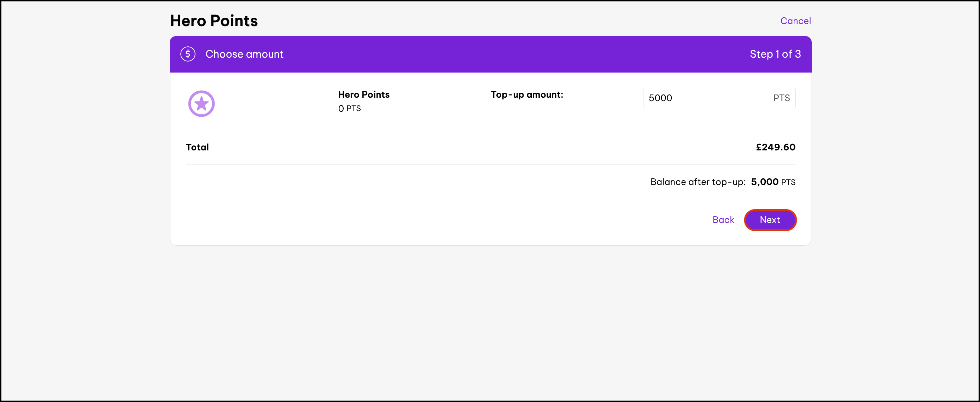Click the bold Hero Points label beside star
Image resolution: width=980 pixels, height=402 pixels.
point(364,94)
